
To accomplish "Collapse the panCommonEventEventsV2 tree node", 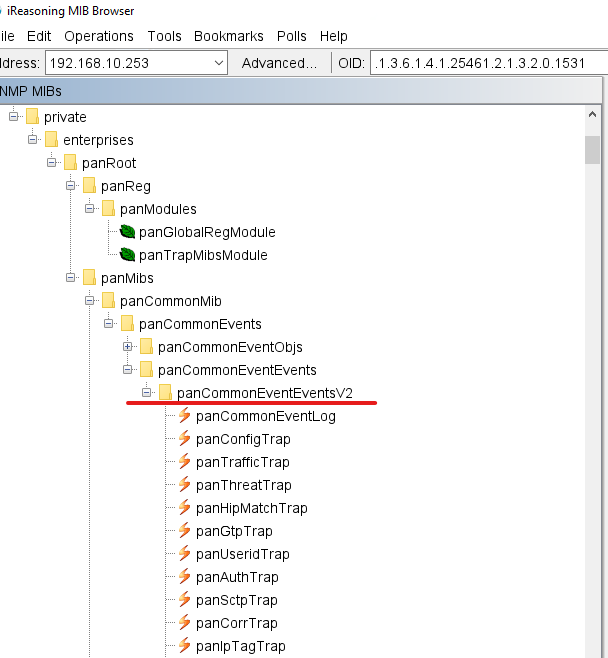I will 146,392.
